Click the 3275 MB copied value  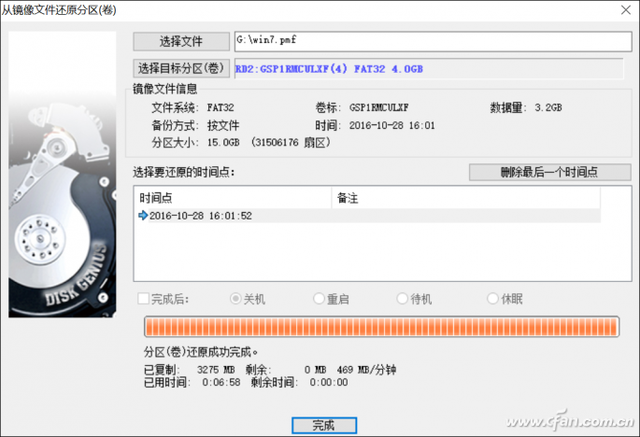tap(216, 370)
